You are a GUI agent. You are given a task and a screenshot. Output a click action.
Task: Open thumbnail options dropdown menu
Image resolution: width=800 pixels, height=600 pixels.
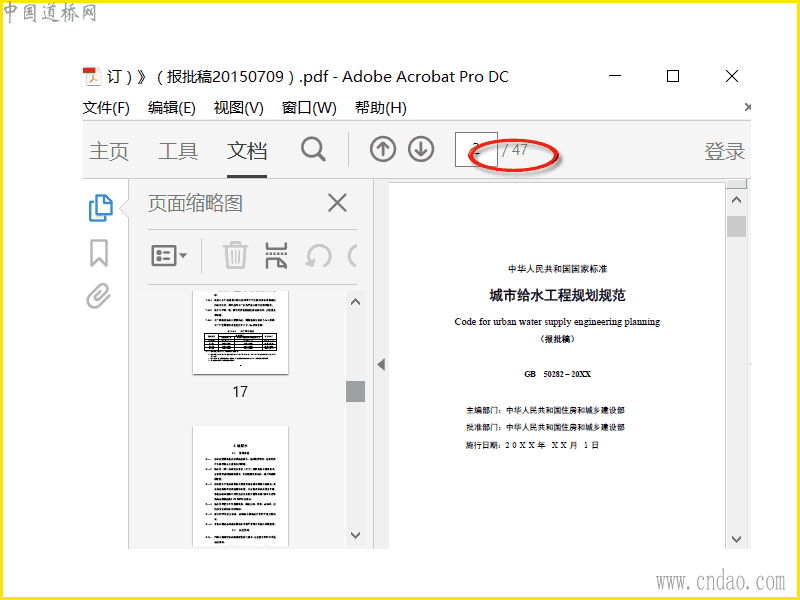pyautogui.click(x=169, y=255)
